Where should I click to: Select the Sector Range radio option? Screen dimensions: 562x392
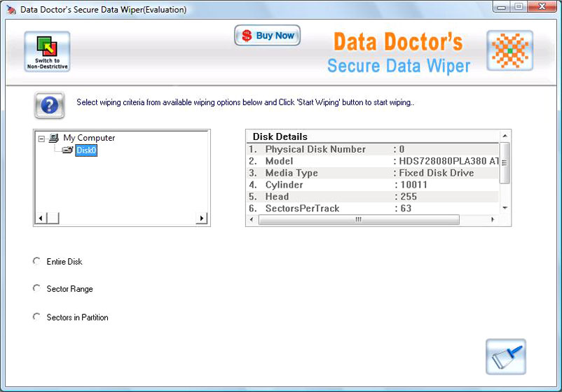point(36,288)
